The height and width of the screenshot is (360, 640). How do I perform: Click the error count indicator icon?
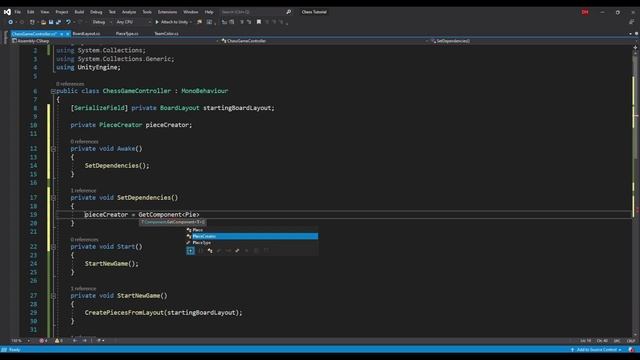click(x=42, y=340)
